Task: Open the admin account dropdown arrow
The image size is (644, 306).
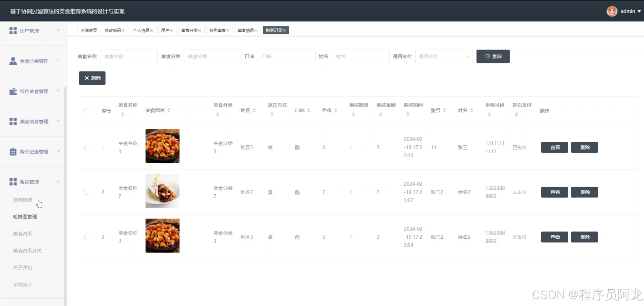Action: pyautogui.click(x=639, y=11)
